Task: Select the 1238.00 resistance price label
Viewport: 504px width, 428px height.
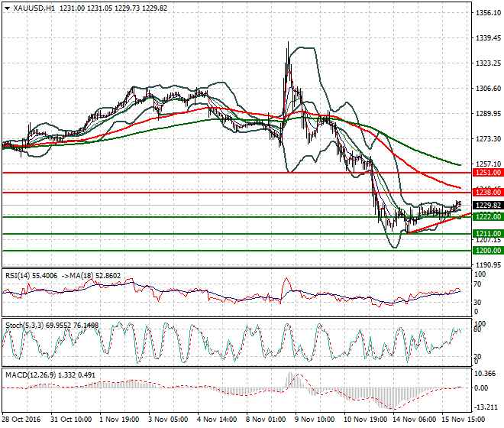Action: (x=488, y=193)
